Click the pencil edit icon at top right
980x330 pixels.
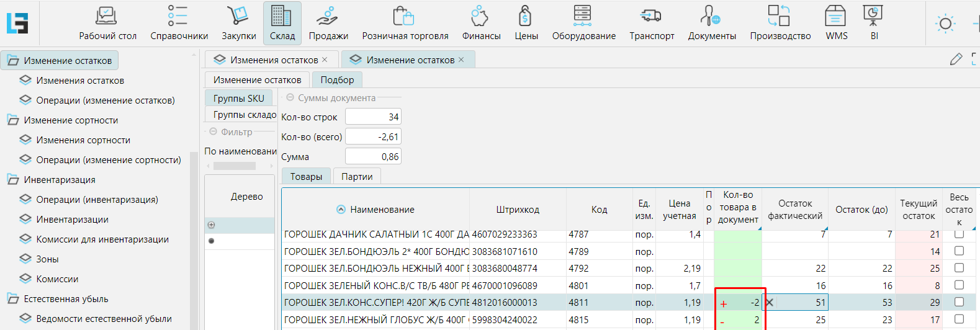point(956,60)
